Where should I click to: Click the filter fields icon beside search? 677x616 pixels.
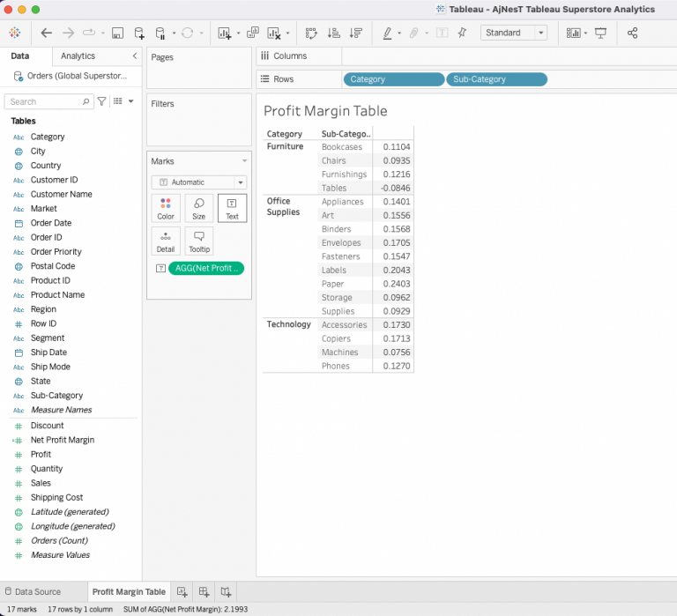[x=102, y=101]
